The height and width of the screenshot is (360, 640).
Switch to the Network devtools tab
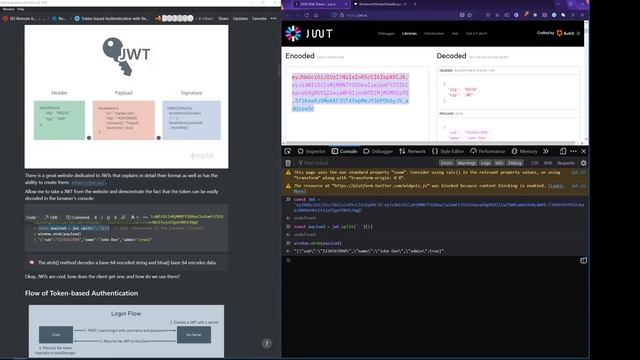pos(412,151)
